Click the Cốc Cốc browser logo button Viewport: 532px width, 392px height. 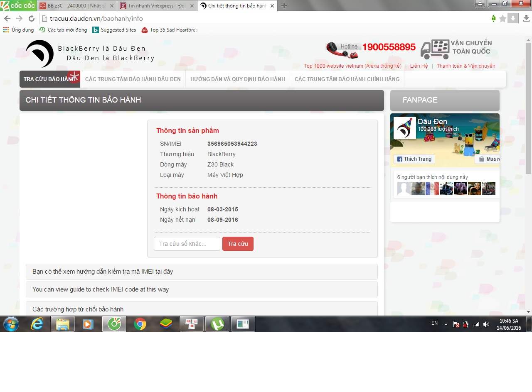[x=18, y=5]
